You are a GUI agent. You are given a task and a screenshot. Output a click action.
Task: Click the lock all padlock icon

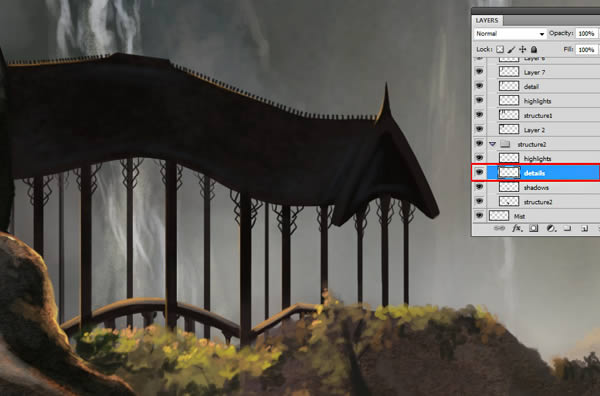[x=534, y=49]
